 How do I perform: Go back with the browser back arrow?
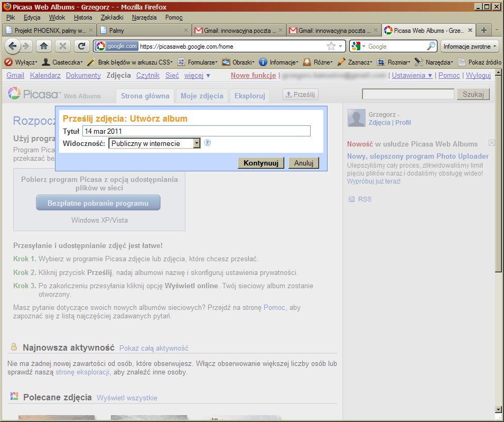pos(13,47)
